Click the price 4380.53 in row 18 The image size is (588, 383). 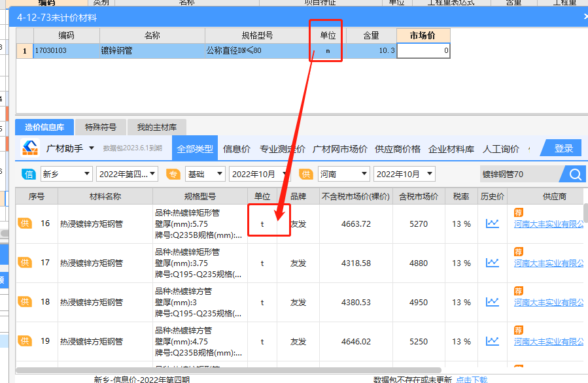point(356,303)
